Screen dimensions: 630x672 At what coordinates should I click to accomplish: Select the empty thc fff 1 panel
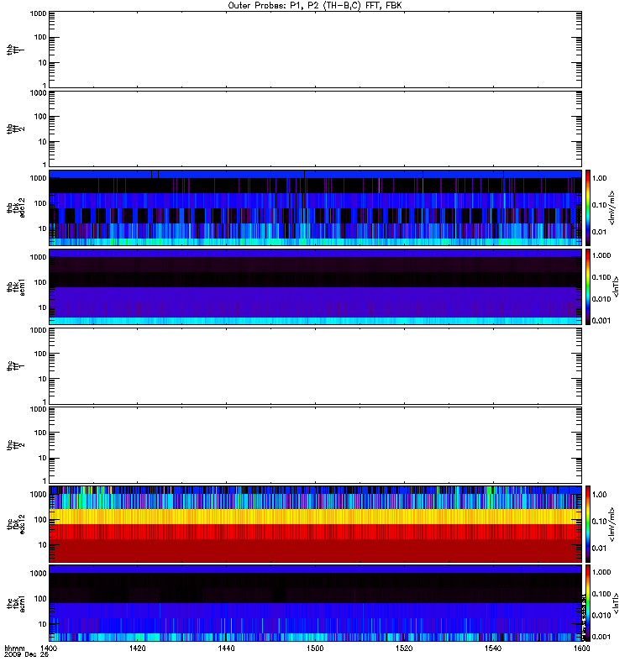315,366
